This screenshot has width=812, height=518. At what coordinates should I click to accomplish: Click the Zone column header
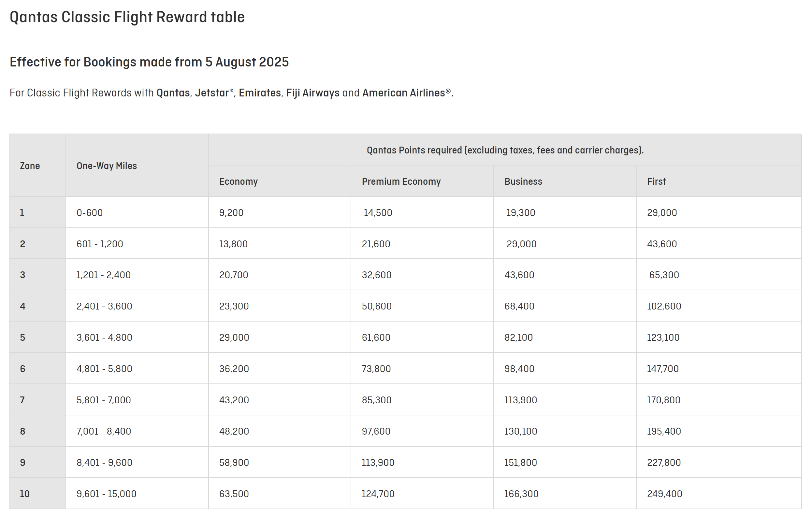coord(30,166)
